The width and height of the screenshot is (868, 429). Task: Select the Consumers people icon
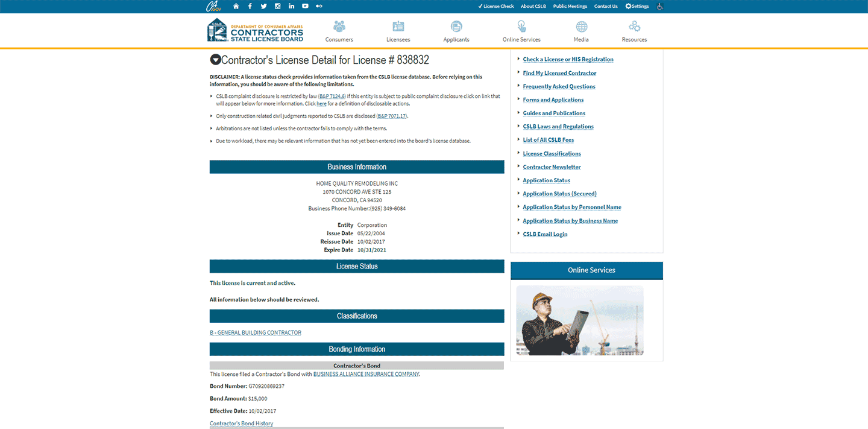339,27
